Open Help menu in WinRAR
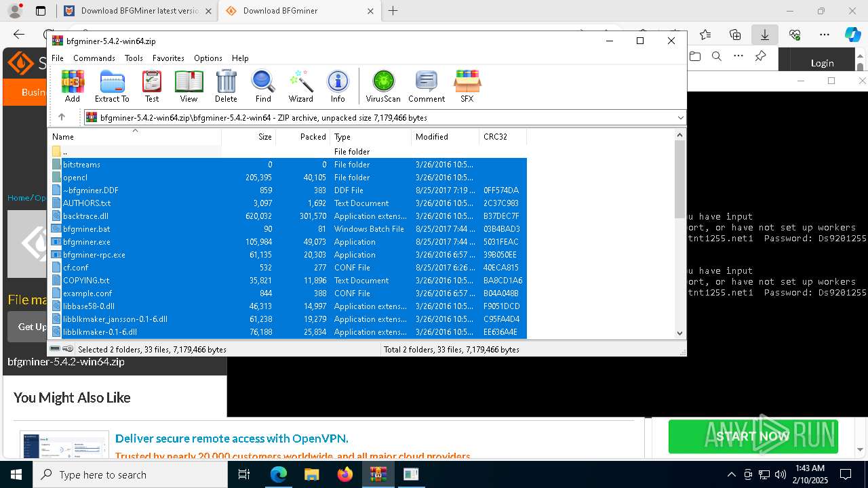The width and height of the screenshot is (868, 488). tap(240, 58)
